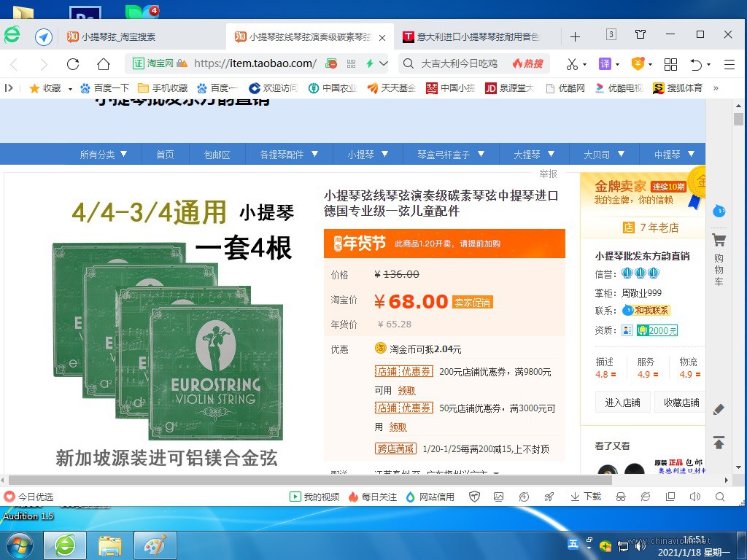Open the scissors screenshot tool
Image resolution: width=747 pixels, height=560 pixels.
pyautogui.click(x=572, y=64)
